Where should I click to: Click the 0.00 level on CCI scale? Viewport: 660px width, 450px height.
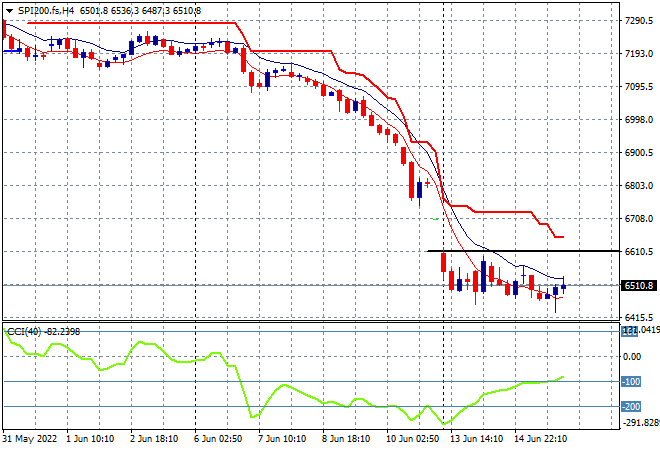click(x=632, y=357)
